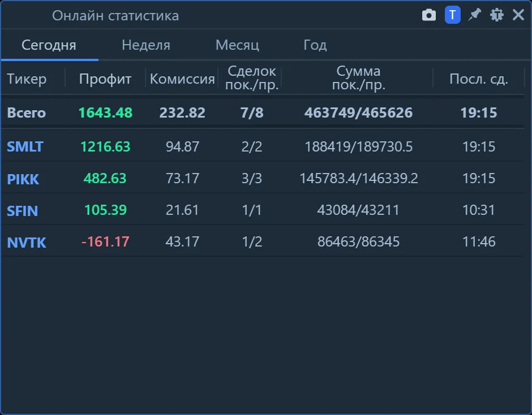Select the SFIN ticker
The height and width of the screenshot is (415, 532).
click(23, 211)
